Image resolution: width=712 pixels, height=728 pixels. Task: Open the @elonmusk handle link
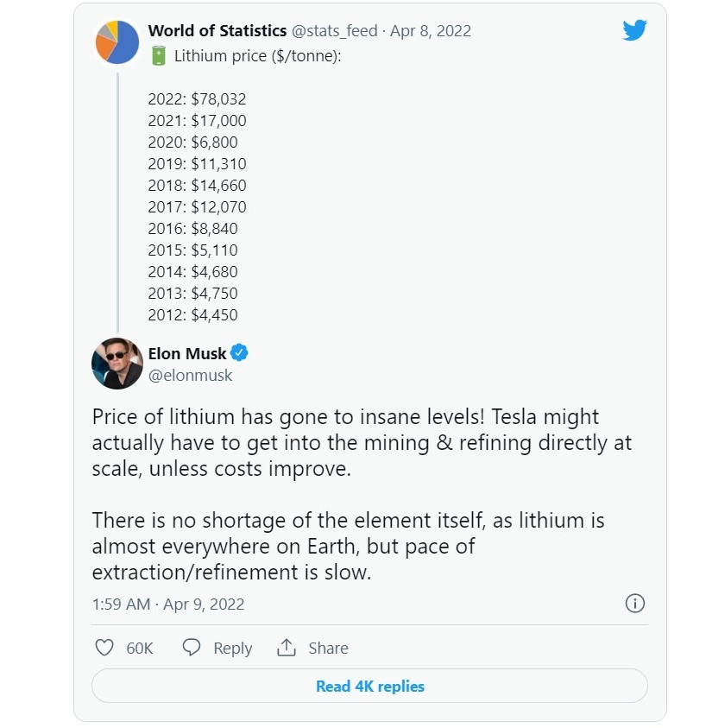[x=191, y=376]
